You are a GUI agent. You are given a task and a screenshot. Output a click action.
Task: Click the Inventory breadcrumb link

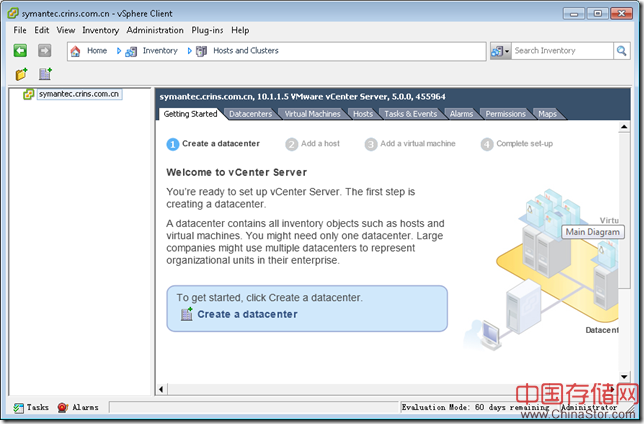pos(160,51)
